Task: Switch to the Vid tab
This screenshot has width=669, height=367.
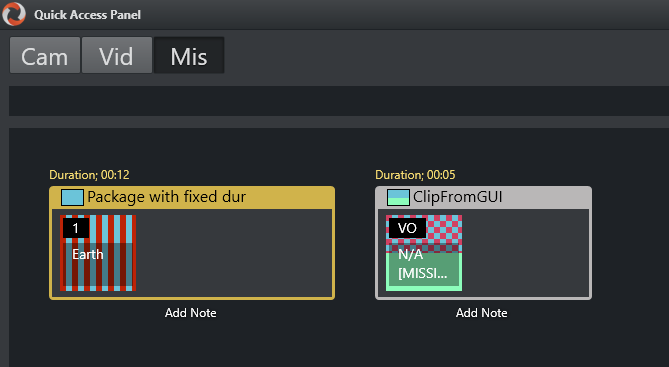Action: [x=116, y=55]
